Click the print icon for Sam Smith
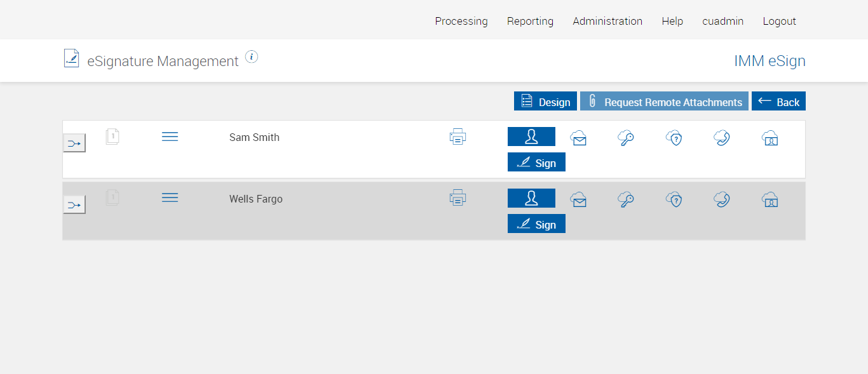This screenshot has width=868, height=374. click(458, 137)
